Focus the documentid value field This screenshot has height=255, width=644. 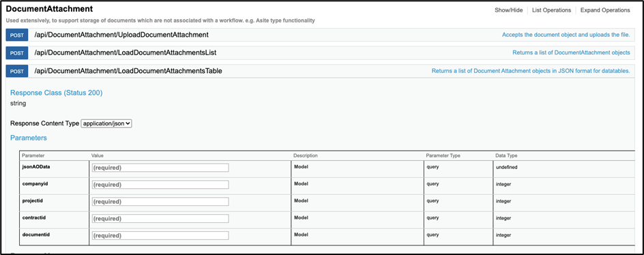coord(160,235)
